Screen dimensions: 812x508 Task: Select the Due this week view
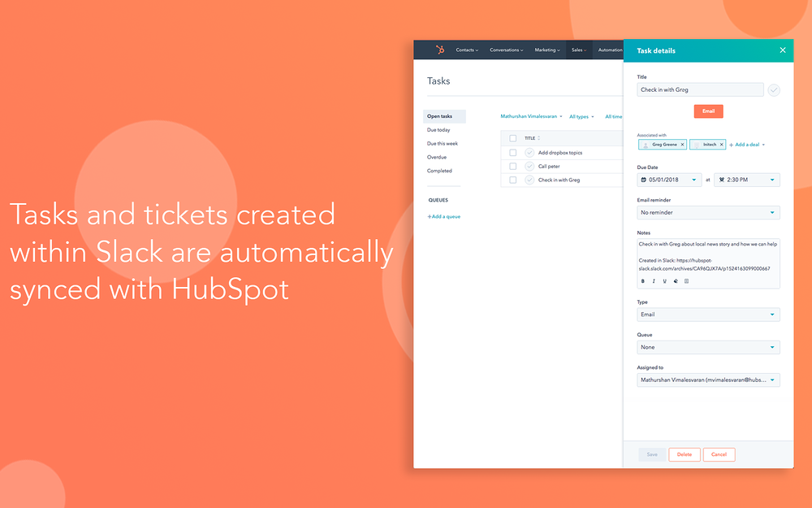point(443,144)
